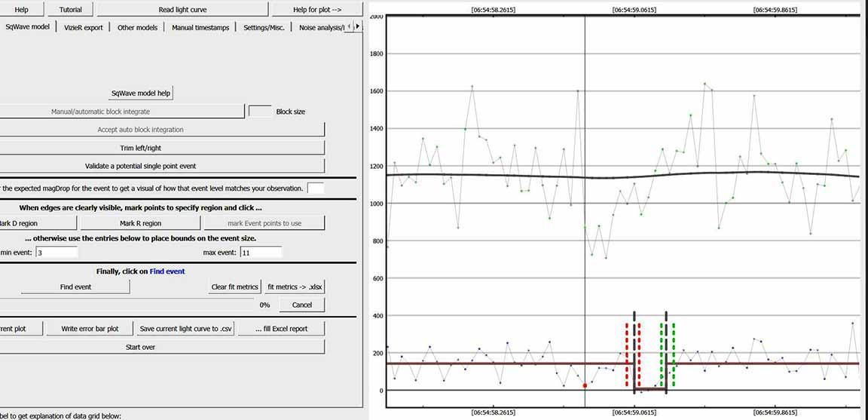Click the SqWave model help button
This screenshot has height=420, width=868.
pyautogui.click(x=141, y=93)
